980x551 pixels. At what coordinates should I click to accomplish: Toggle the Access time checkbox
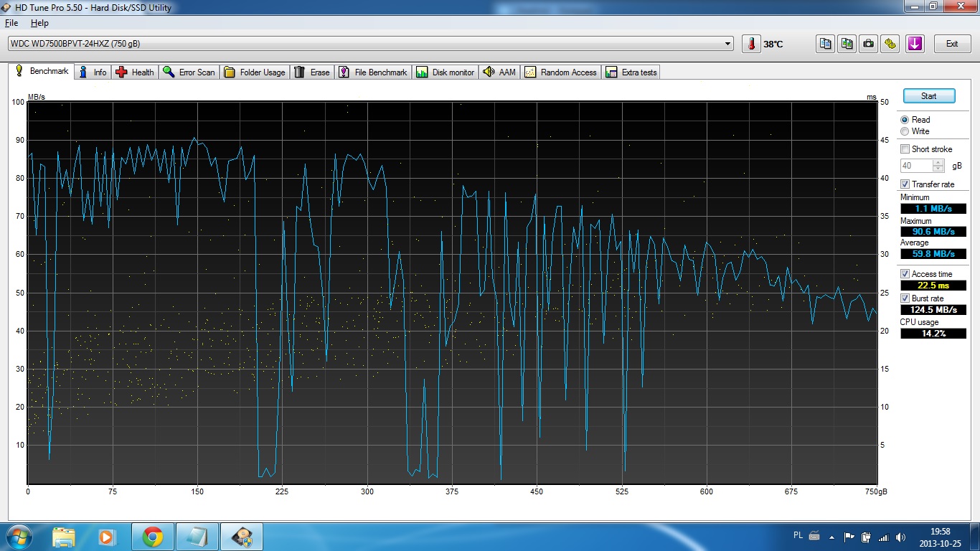[x=905, y=274]
